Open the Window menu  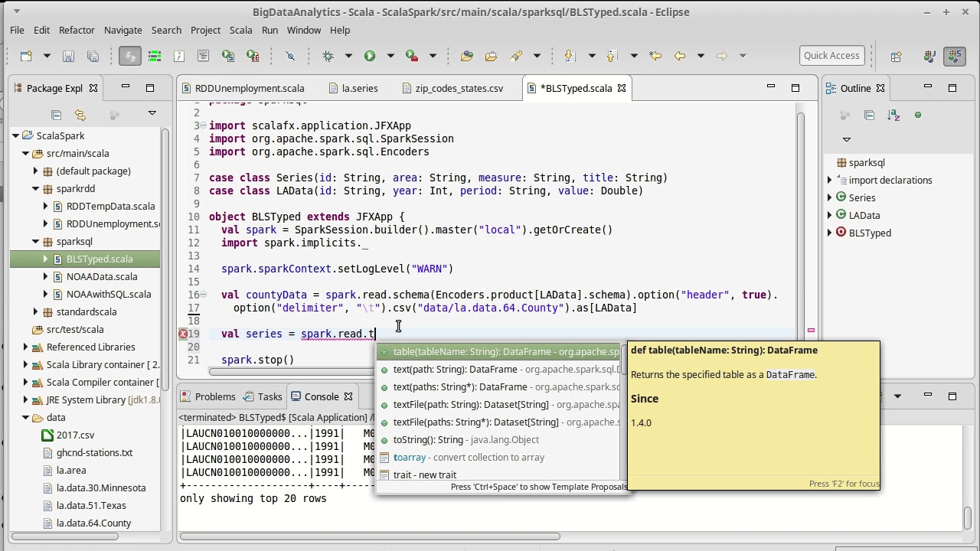(x=304, y=30)
